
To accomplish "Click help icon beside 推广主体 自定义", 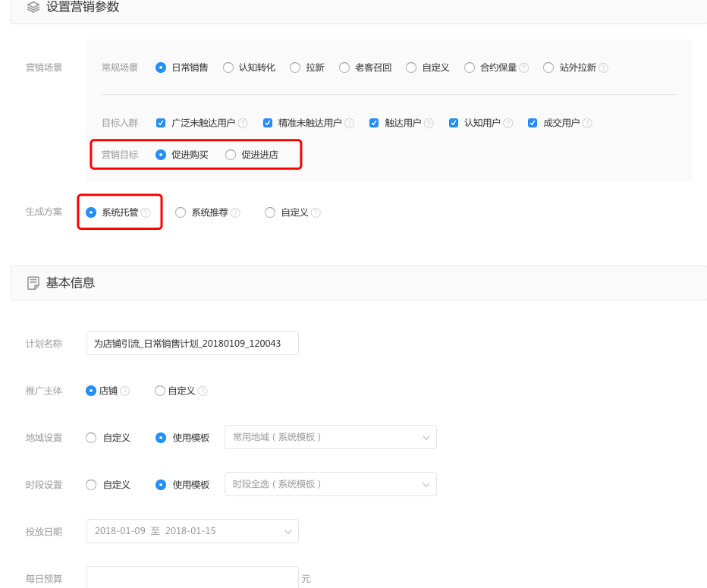I will pos(203,391).
